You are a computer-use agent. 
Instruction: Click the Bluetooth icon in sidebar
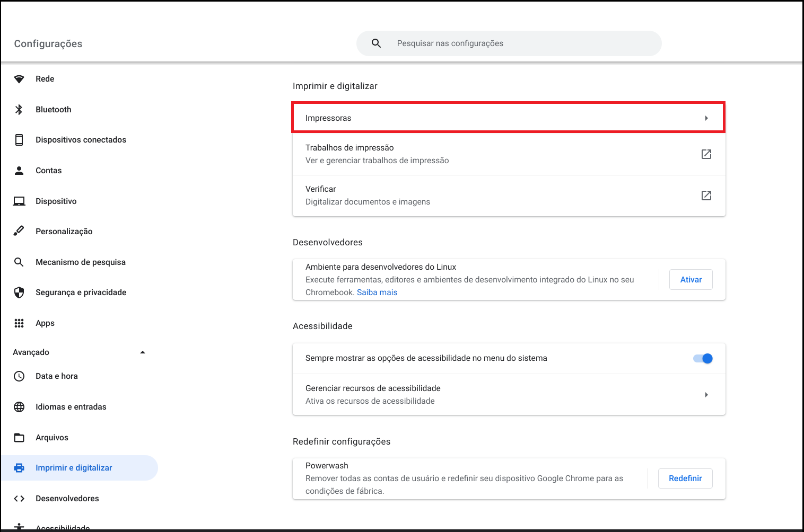[x=19, y=110]
